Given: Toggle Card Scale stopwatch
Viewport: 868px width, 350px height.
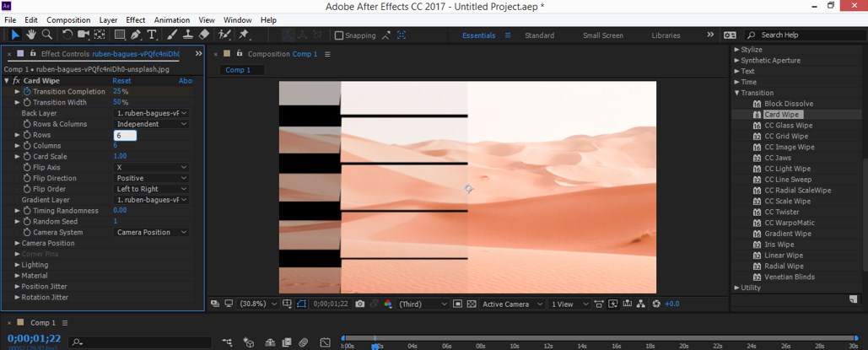Looking at the screenshot, I should [27, 156].
